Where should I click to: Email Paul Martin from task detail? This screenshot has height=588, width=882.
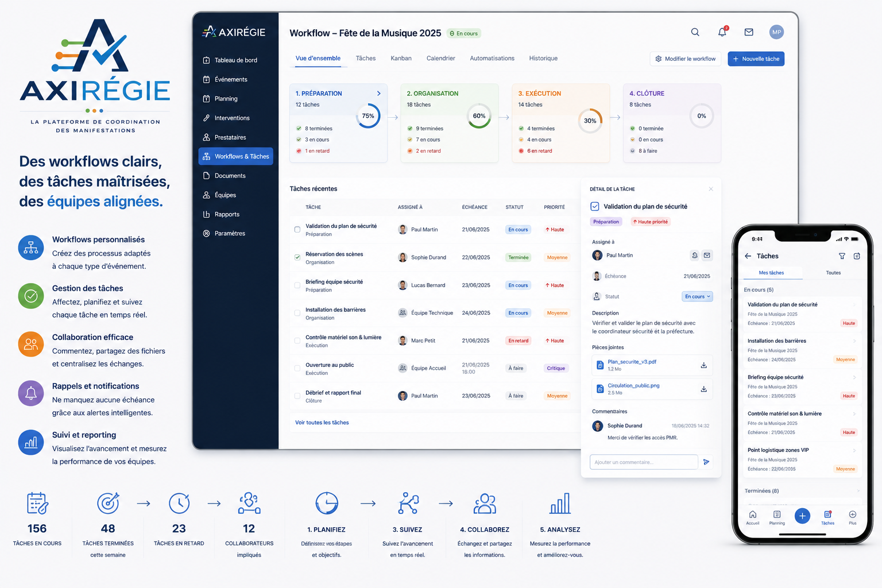point(707,255)
